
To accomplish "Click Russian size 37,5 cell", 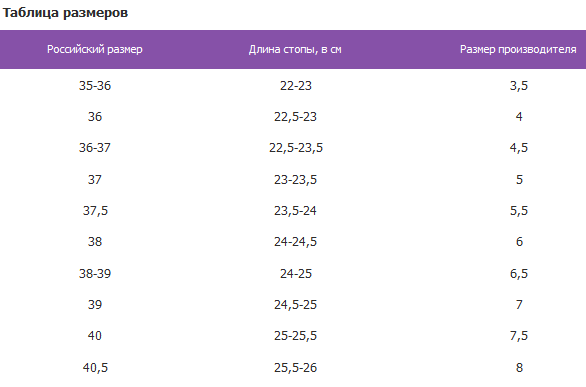I will point(95,211).
